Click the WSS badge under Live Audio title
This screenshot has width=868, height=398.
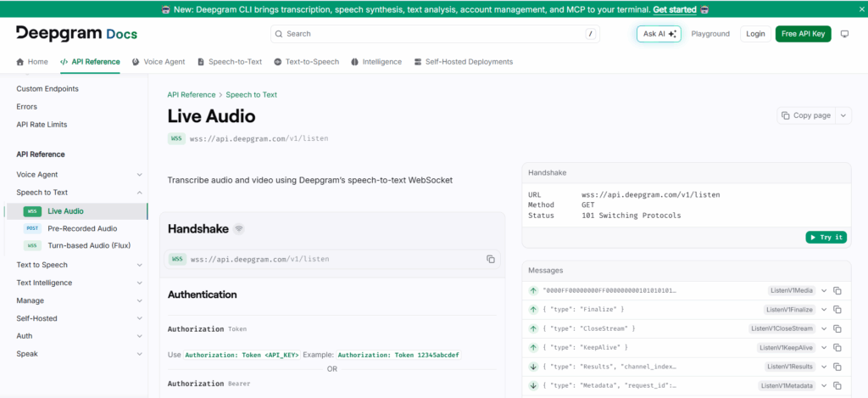point(176,138)
